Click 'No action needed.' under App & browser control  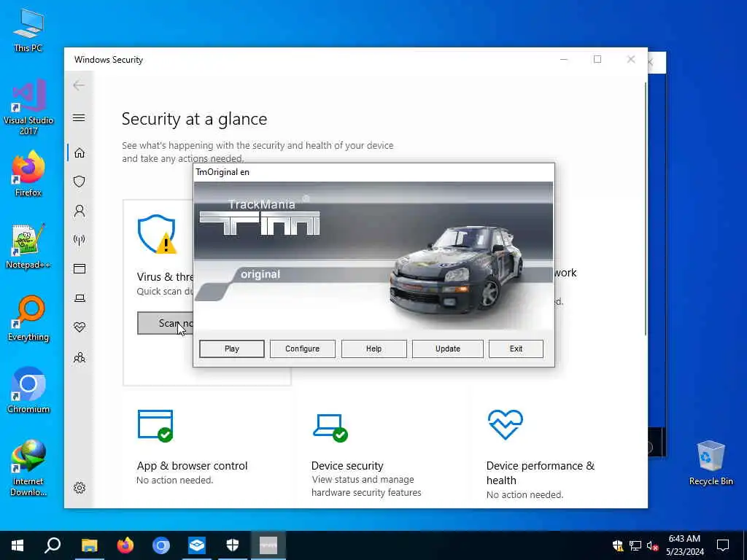174,481
